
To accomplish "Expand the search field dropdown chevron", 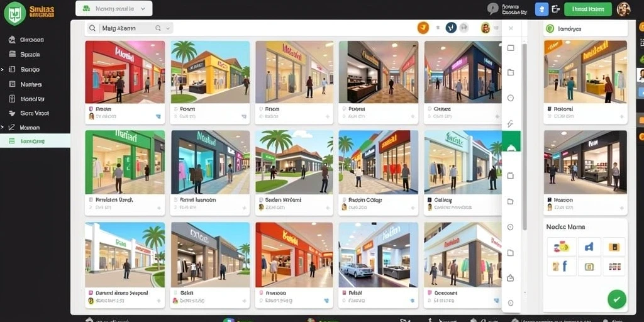I will click(x=167, y=28).
